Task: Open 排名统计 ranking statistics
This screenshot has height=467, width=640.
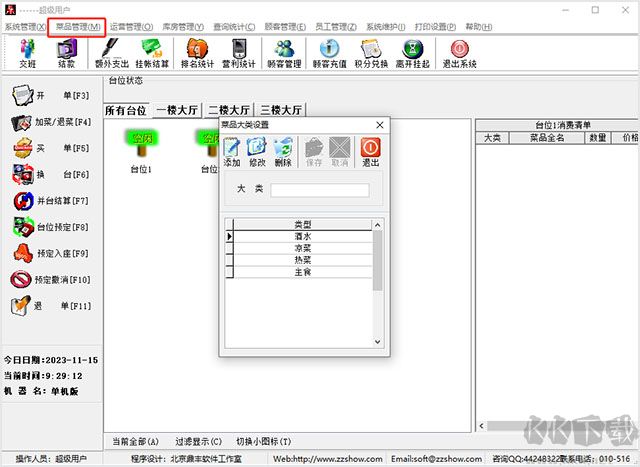Action: [x=198, y=53]
